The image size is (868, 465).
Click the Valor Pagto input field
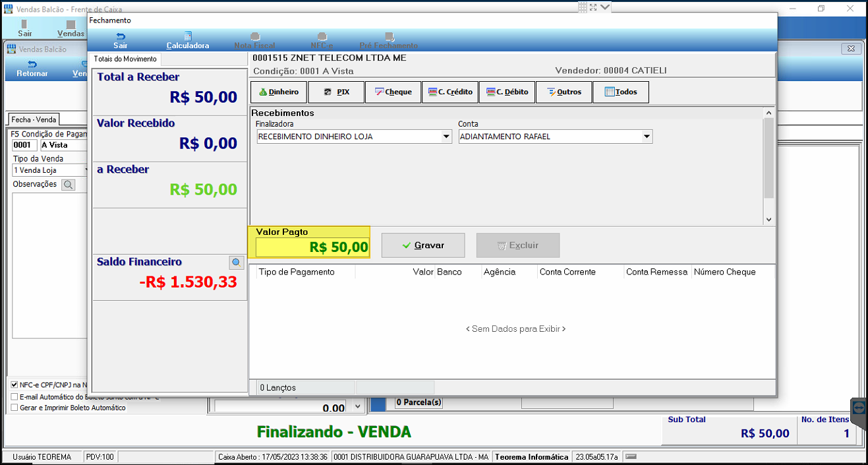(x=312, y=247)
